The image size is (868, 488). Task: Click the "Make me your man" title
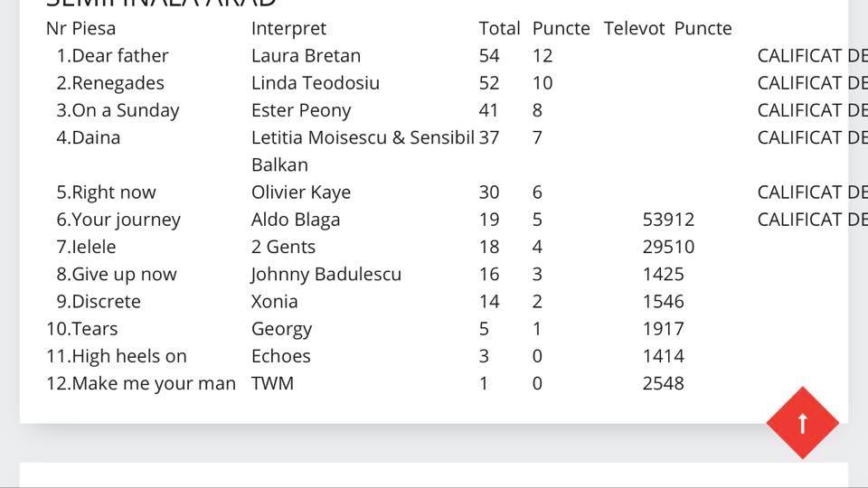pos(153,383)
